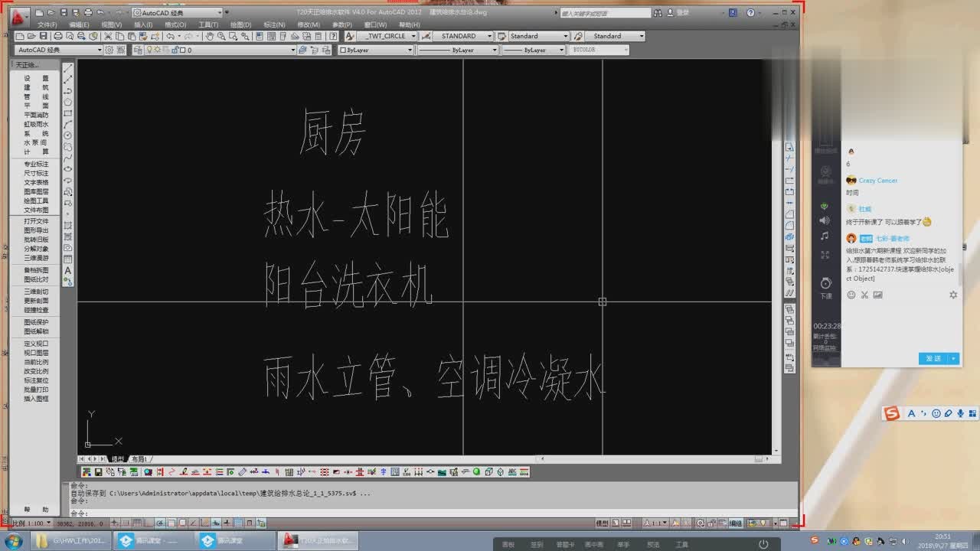Screen dimensions: 980x551
Task: Click the first icon in the drawing-area bottom toolbar
Action: pyautogui.click(x=87, y=472)
